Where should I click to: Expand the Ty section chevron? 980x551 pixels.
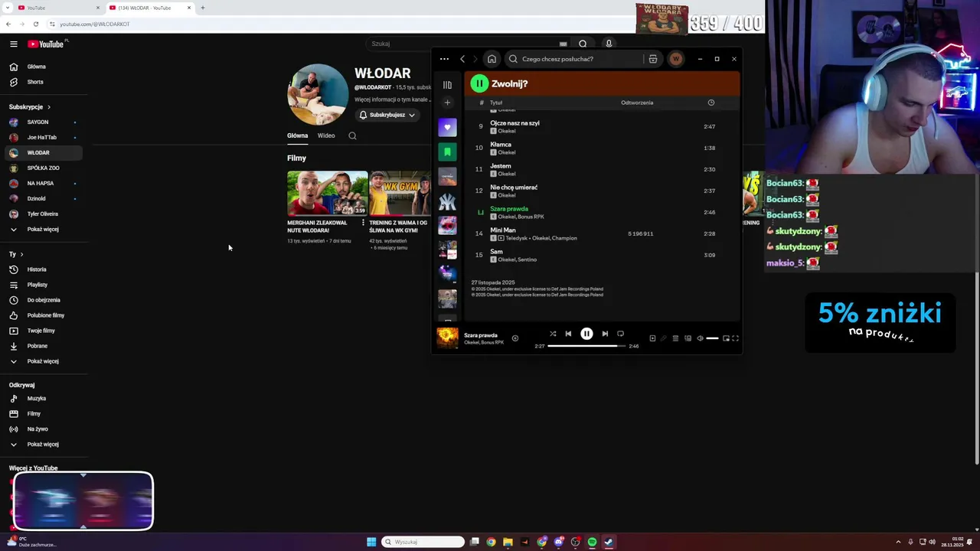[21, 254]
